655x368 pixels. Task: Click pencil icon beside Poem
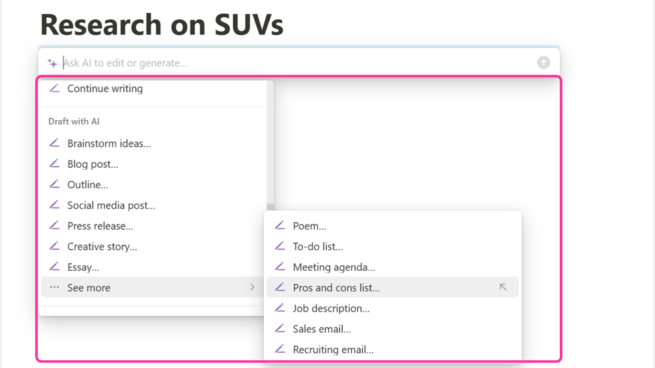[280, 226]
